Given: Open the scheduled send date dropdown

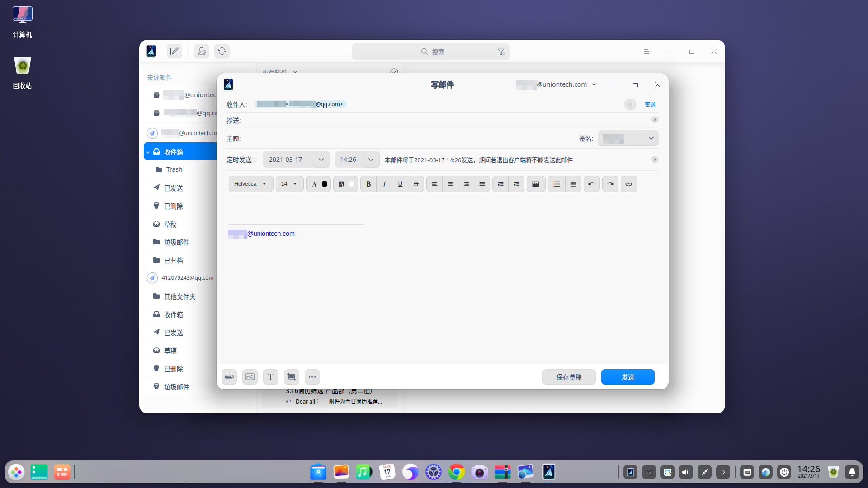Looking at the screenshot, I should [x=321, y=160].
